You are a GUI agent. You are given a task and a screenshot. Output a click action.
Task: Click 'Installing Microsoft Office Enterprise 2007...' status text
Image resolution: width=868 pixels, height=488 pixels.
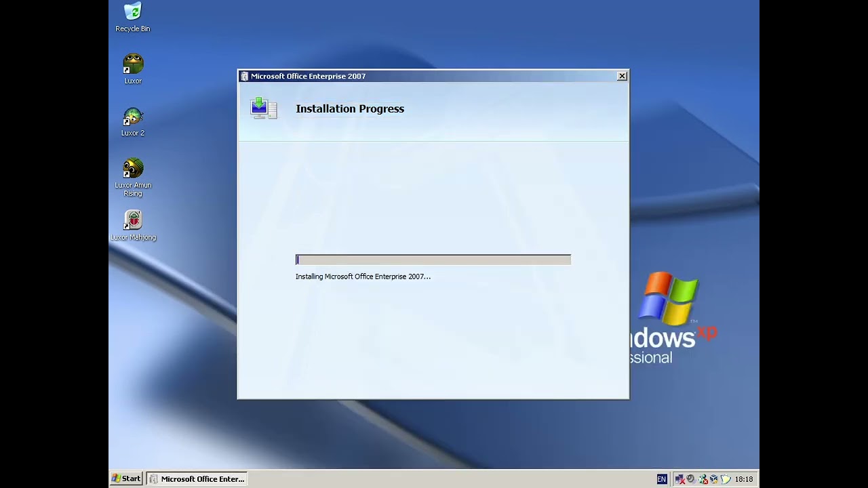(x=363, y=277)
